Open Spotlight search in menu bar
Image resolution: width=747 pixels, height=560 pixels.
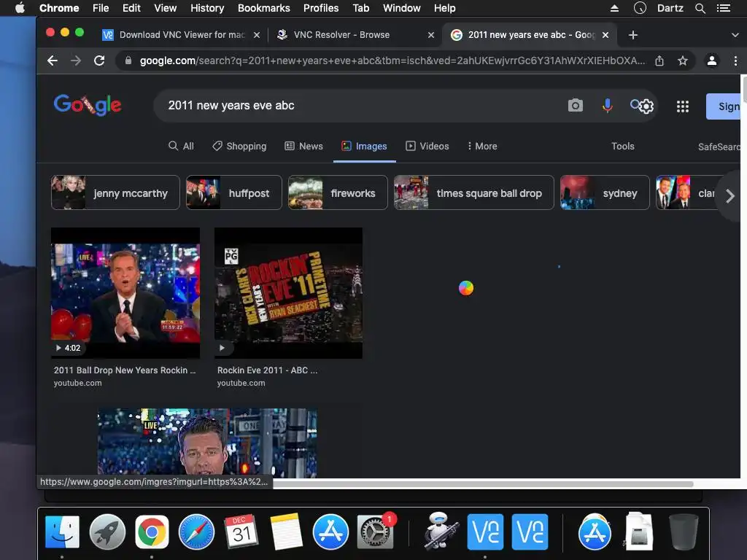[700, 8]
